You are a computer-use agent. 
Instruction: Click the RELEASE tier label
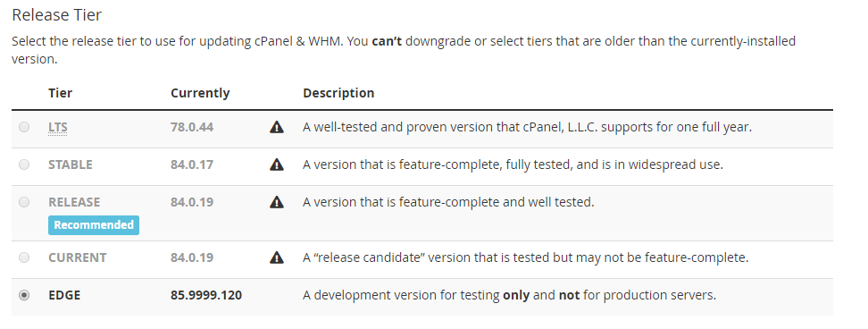[x=74, y=202]
